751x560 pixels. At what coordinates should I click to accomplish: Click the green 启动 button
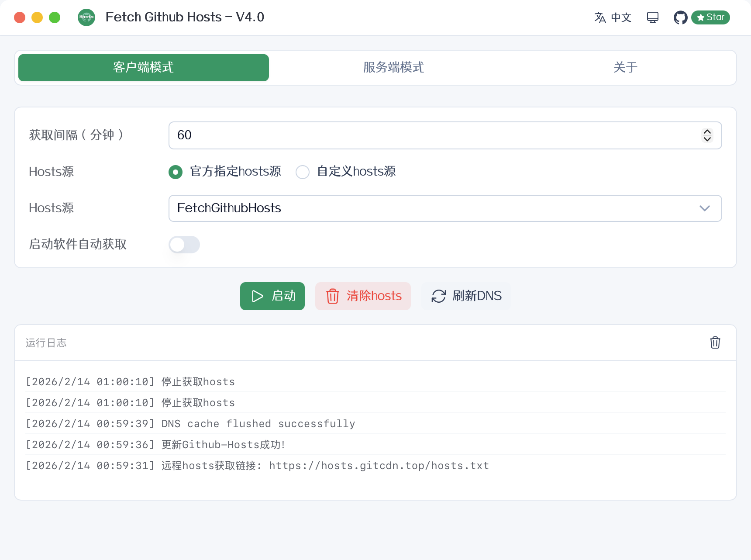272,296
